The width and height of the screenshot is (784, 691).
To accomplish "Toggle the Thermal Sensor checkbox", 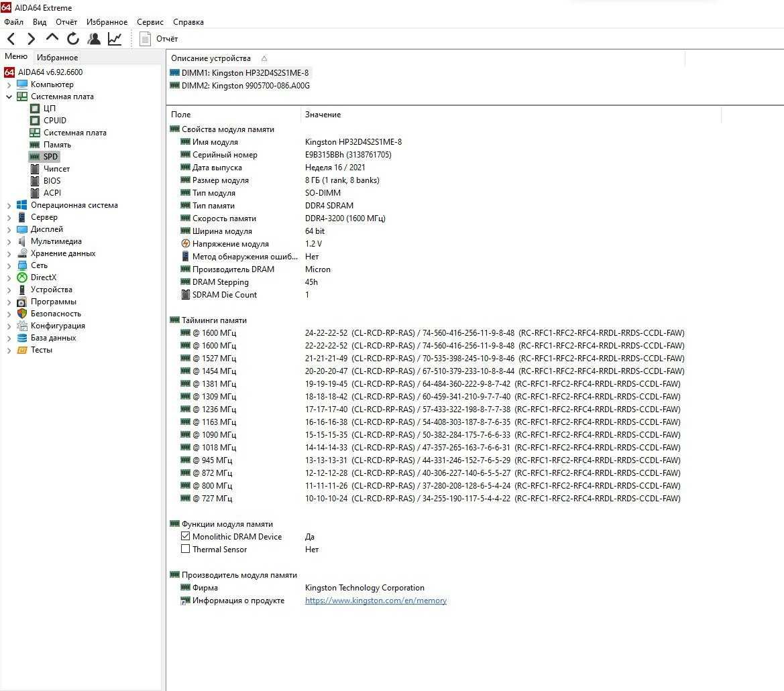I will coord(185,549).
